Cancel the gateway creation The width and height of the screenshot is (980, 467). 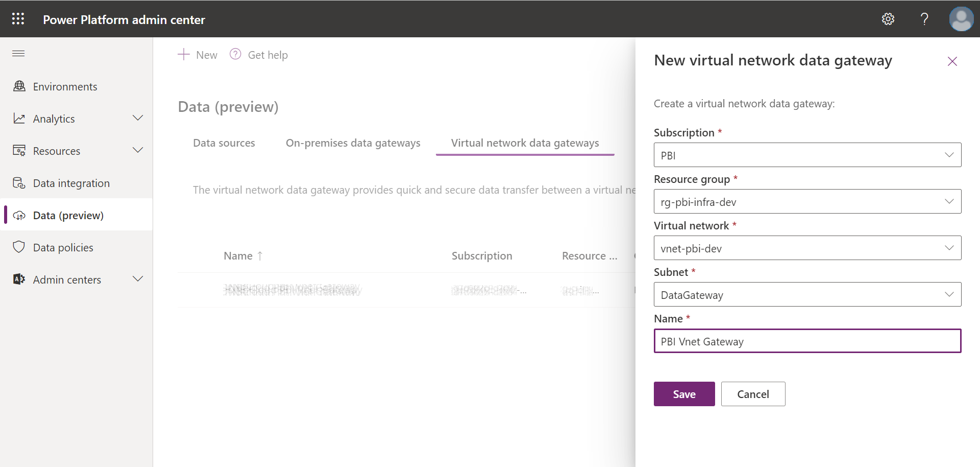[753, 393]
